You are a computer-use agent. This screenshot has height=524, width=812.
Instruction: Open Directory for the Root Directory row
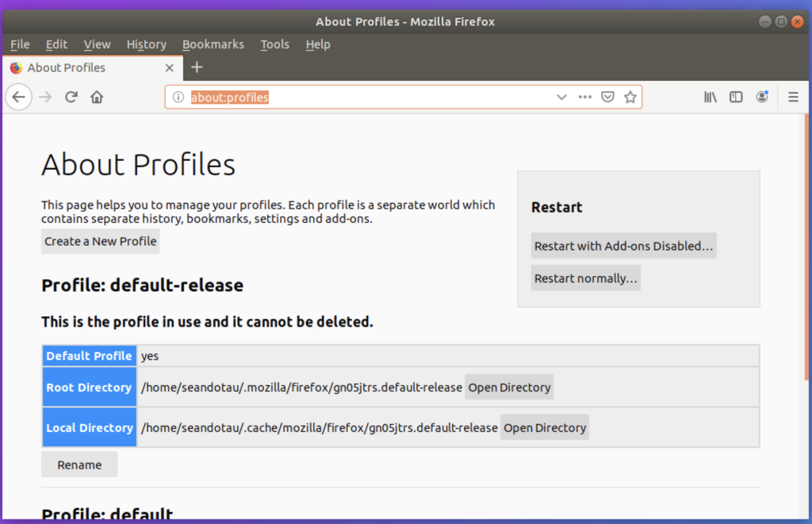(509, 388)
